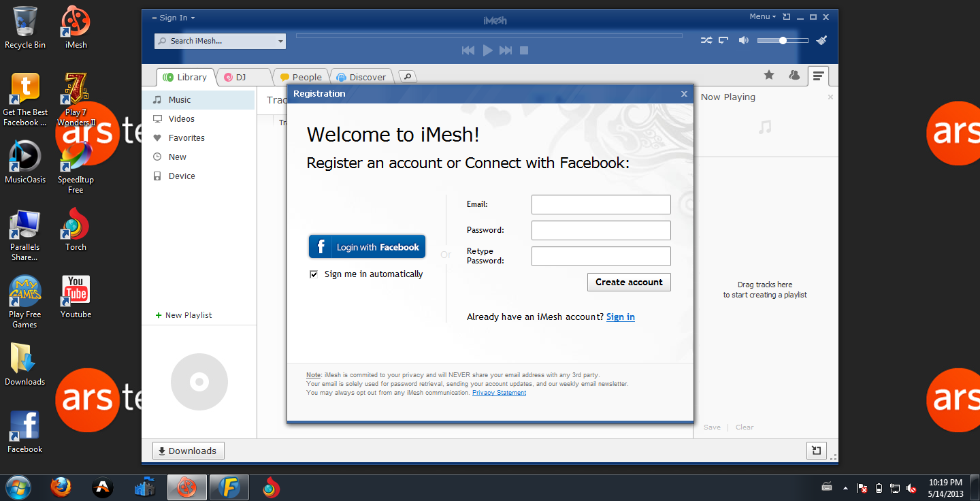The height and width of the screenshot is (501, 980).
Task: Click Login with Facebook button
Action: click(367, 246)
